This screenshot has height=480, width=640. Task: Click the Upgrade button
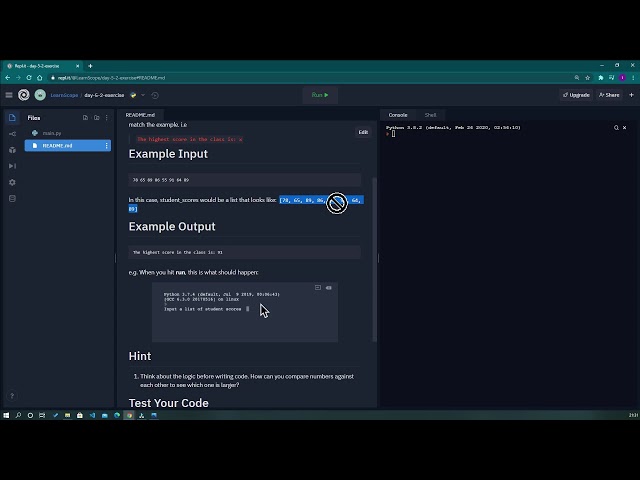click(576, 95)
